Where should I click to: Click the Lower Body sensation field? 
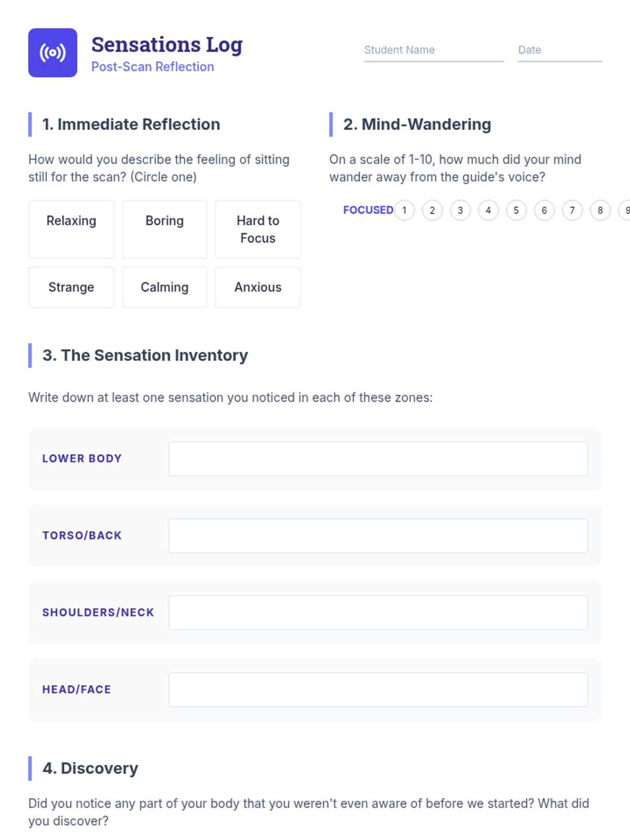pyautogui.click(x=378, y=459)
